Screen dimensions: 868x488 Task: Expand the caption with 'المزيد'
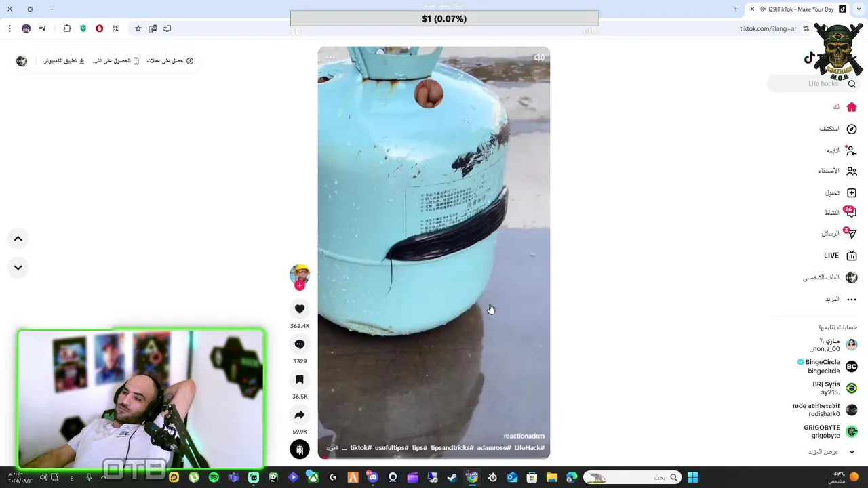click(332, 448)
